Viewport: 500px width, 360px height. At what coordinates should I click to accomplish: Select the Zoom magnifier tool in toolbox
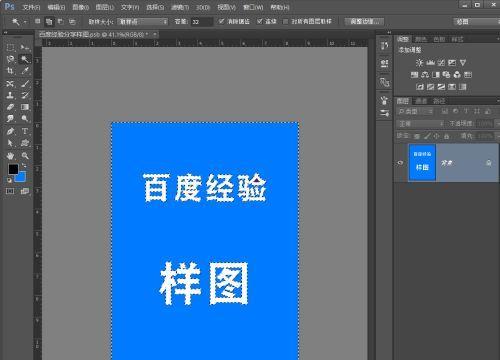25,156
